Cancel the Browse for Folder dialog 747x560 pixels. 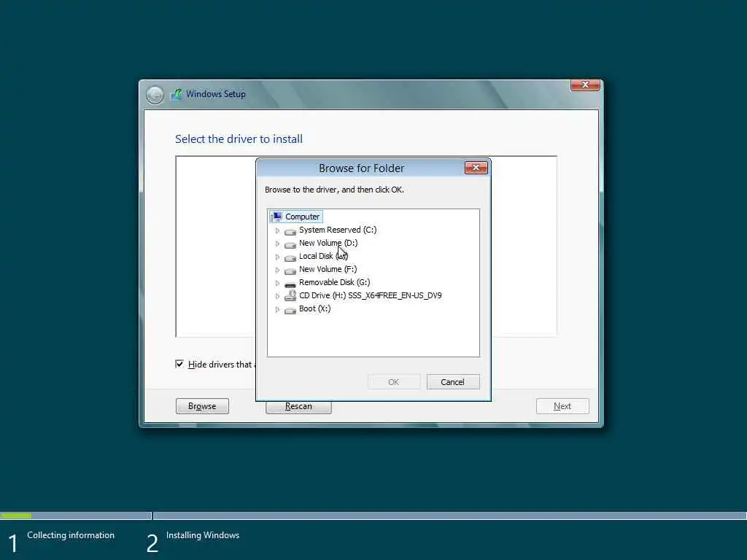[452, 382]
